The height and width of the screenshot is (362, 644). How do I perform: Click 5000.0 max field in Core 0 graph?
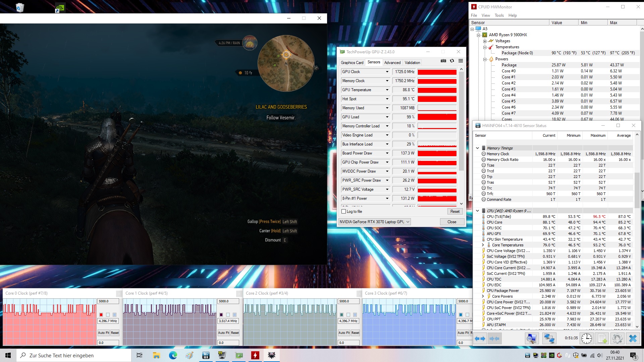point(108,301)
